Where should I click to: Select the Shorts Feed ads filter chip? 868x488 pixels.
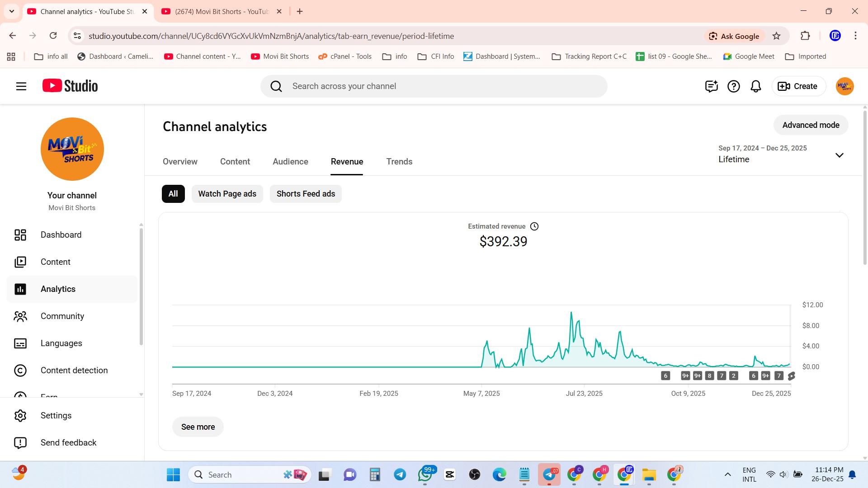click(306, 194)
